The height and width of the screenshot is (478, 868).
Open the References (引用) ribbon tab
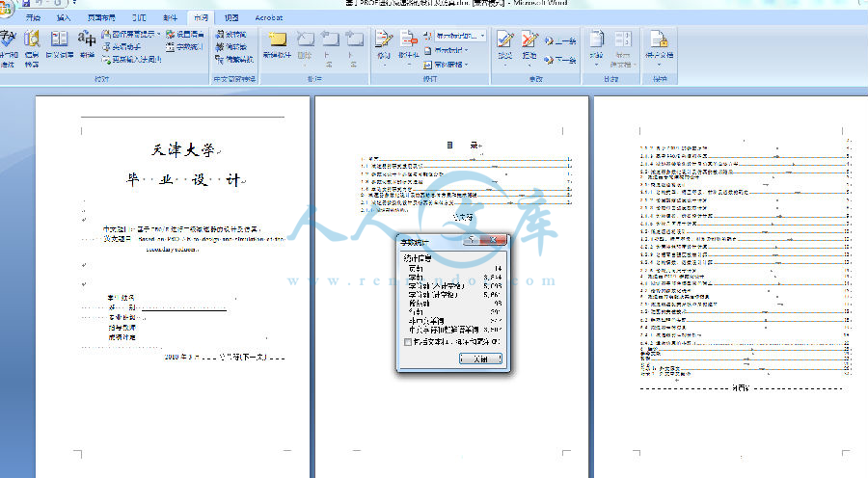pyautogui.click(x=139, y=17)
